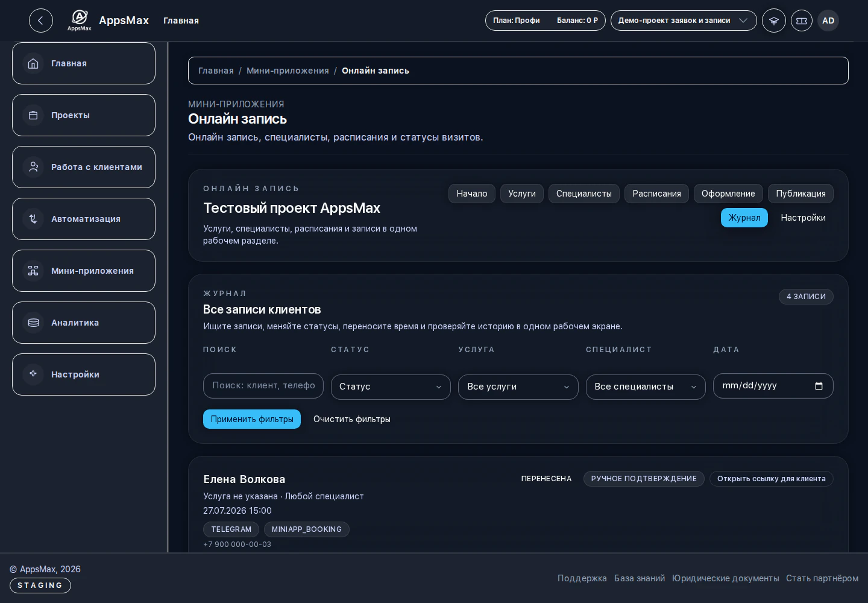
Task: Click the date 27.07.2026 15:00
Action: click(x=237, y=511)
